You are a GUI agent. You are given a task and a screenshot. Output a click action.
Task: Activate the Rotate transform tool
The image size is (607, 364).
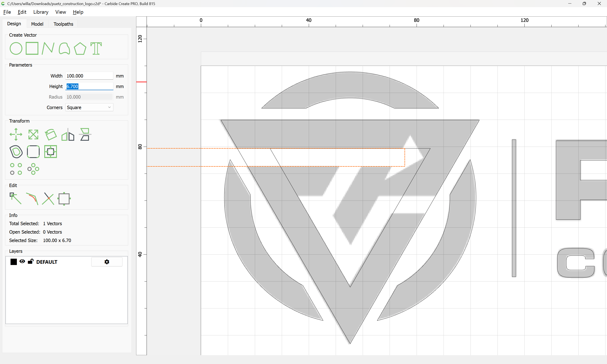[x=51, y=134]
